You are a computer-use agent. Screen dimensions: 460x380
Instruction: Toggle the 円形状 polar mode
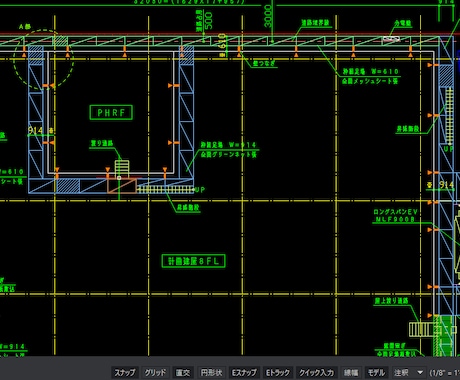point(211,372)
